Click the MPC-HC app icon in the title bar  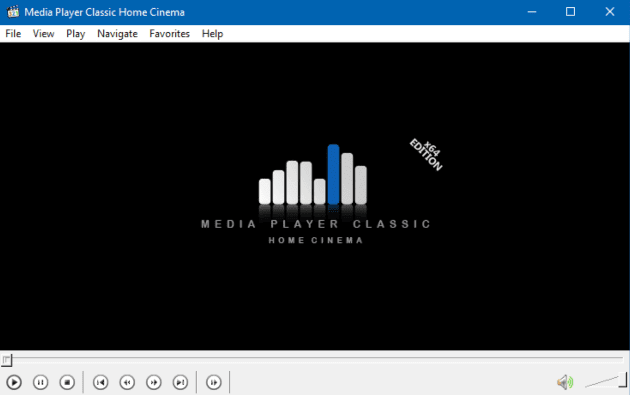[13, 12]
